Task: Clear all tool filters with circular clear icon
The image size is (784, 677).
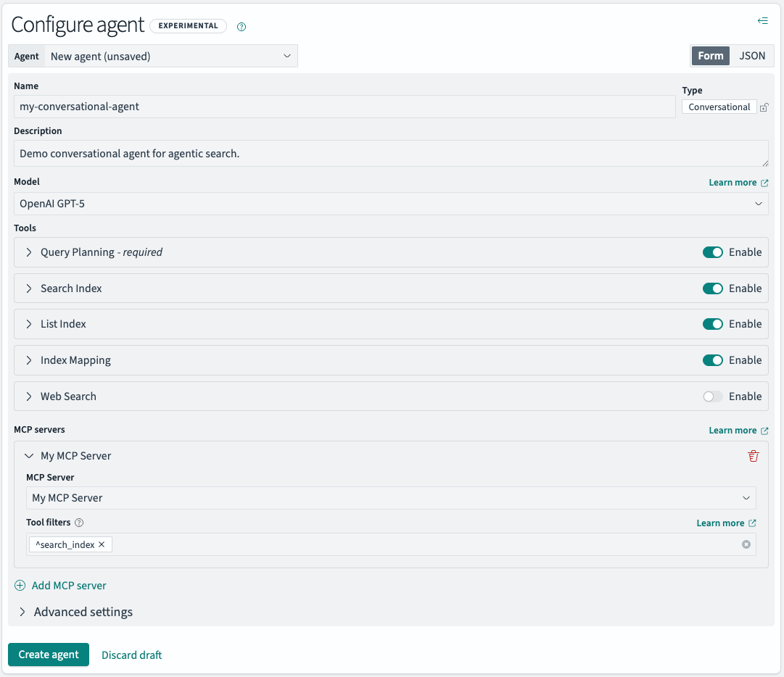Action: tap(746, 544)
